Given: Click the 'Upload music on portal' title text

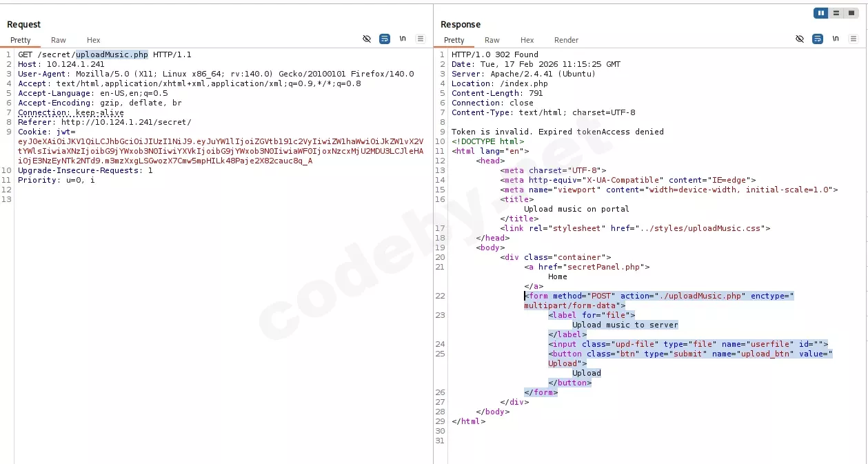Looking at the screenshot, I should pyautogui.click(x=576, y=209).
